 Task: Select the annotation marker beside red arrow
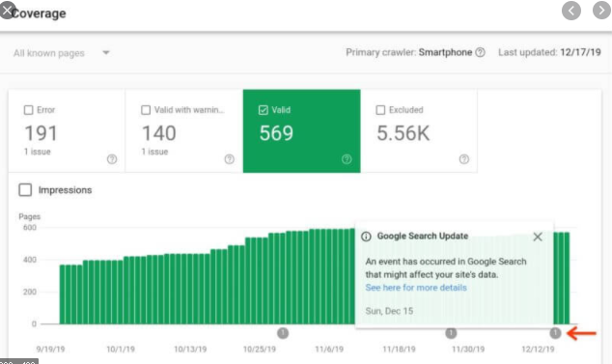[x=555, y=333]
